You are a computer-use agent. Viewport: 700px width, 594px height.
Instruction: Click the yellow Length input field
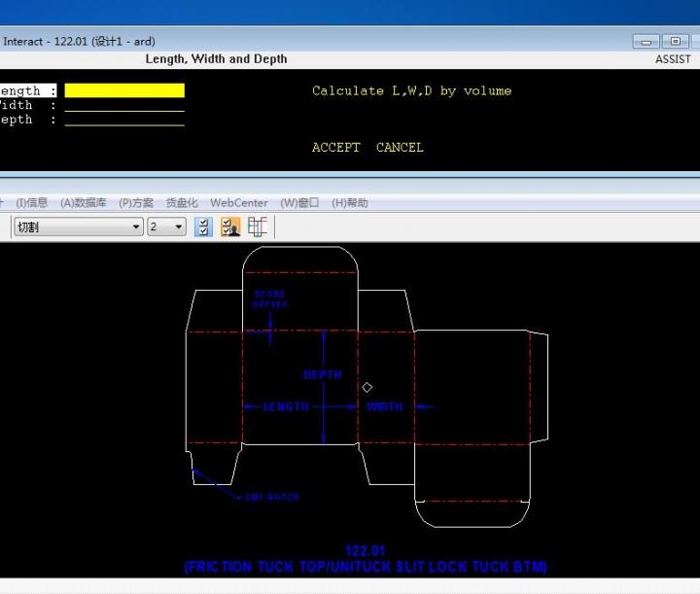(x=124, y=90)
